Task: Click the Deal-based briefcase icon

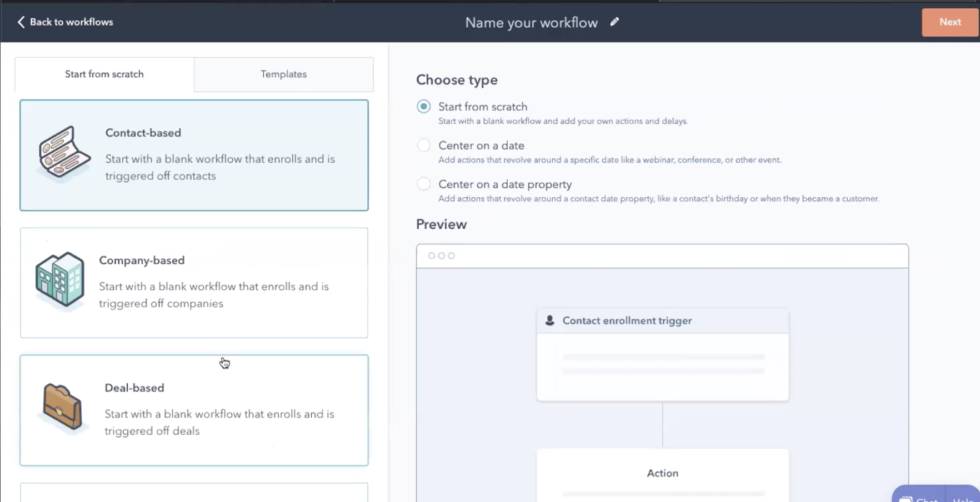Action: (x=62, y=407)
